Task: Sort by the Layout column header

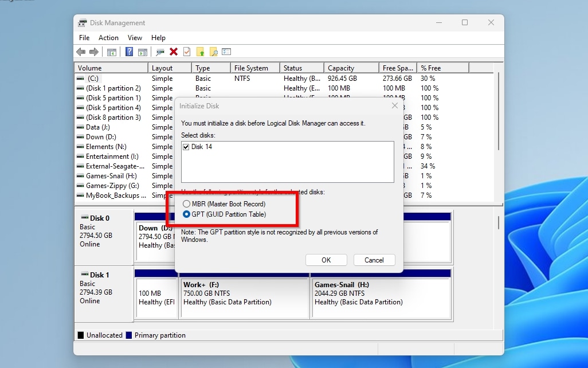Action: pyautogui.click(x=170, y=68)
